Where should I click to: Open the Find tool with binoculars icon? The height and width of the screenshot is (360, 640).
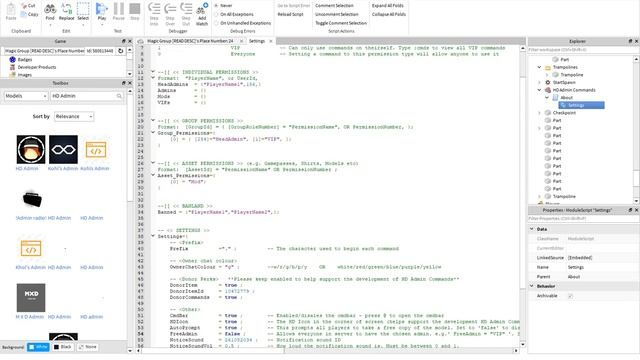pyautogui.click(x=50, y=11)
